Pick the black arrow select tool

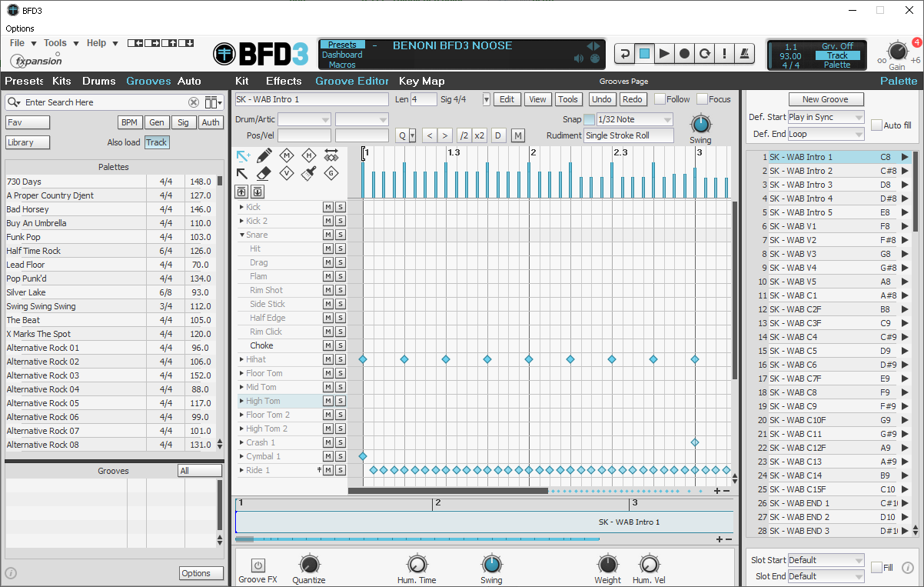pos(243,173)
